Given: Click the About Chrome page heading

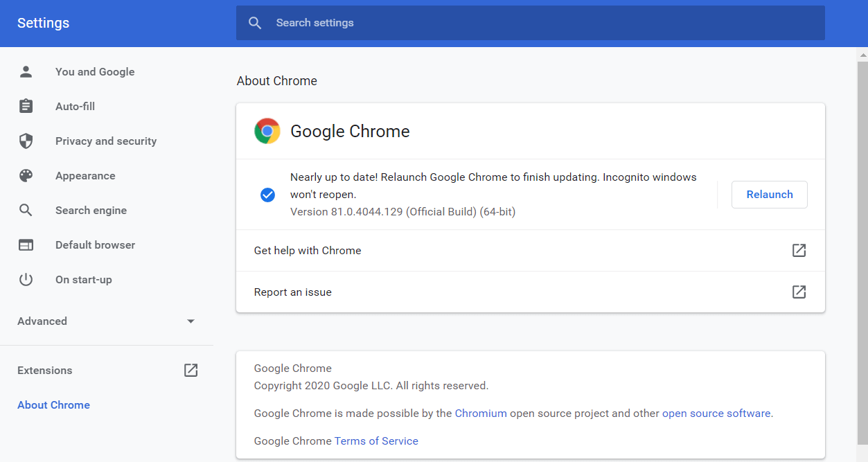Looking at the screenshot, I should coord(277,80).
